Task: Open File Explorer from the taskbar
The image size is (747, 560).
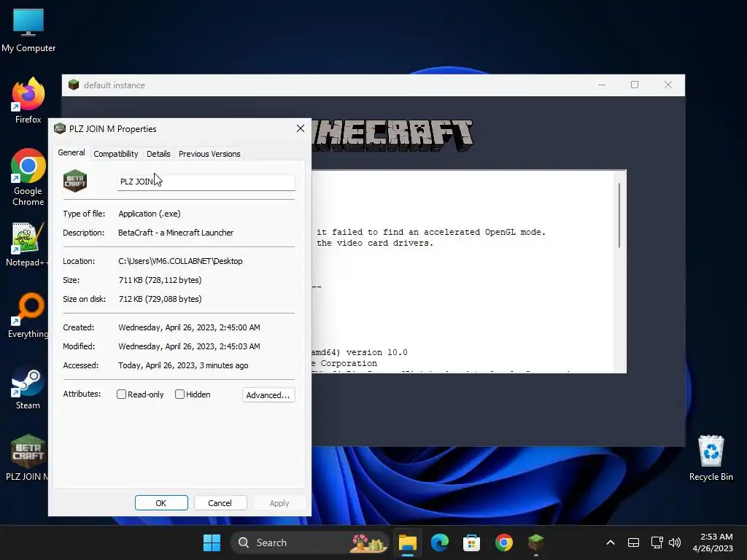Action: 408,542
